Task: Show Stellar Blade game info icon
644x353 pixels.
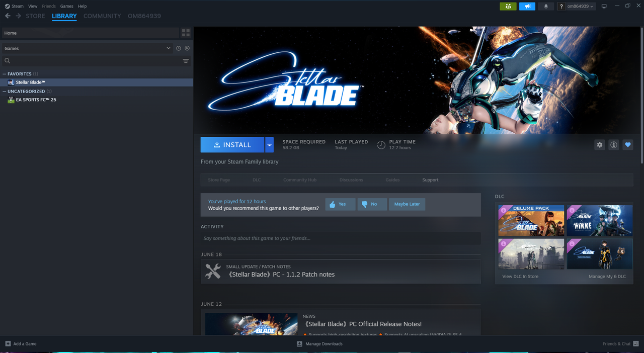Action: click(614, 145)
